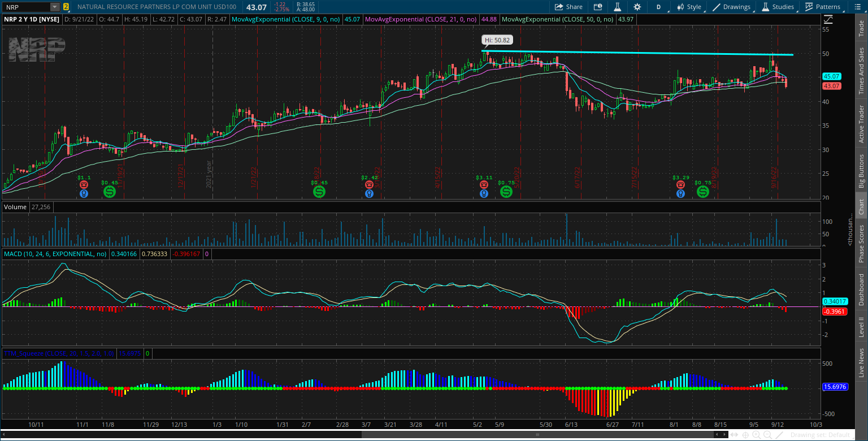
Task: Click the 45.07 EMA price tag on axis
Action: (832, 76)
